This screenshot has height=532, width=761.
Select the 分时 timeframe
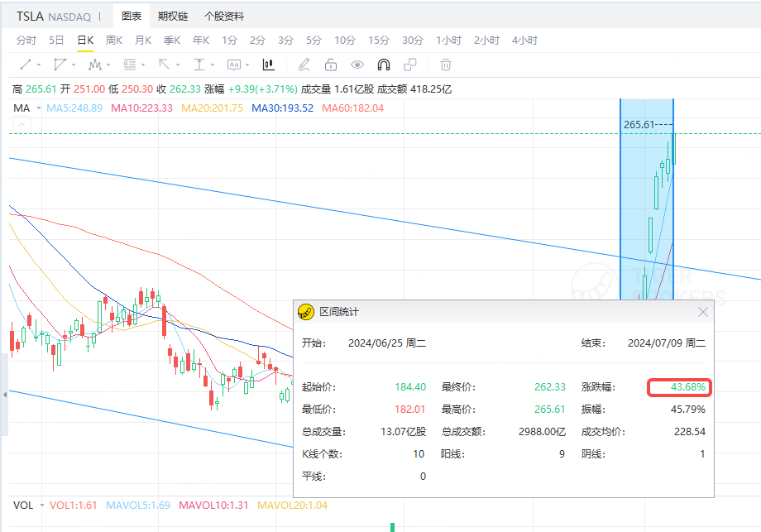coord(26,41)
